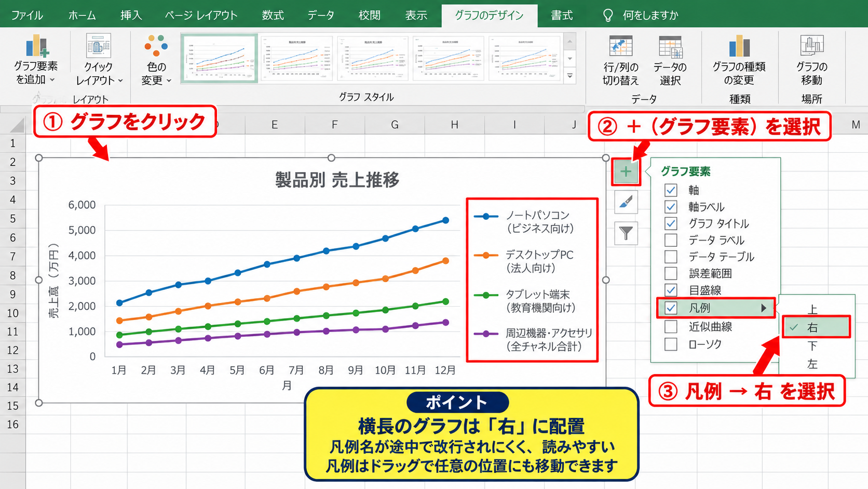Click the グラフの種類の変更 icon

739,46
